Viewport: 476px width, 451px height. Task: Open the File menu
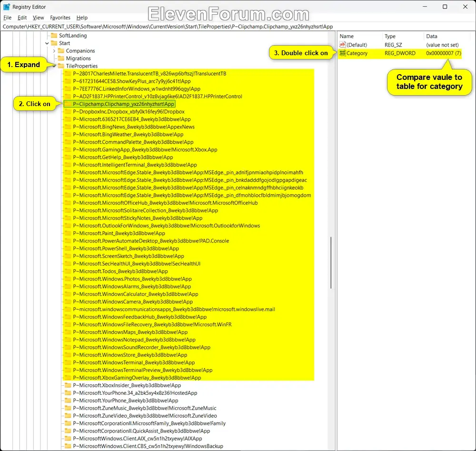point(7,18)
